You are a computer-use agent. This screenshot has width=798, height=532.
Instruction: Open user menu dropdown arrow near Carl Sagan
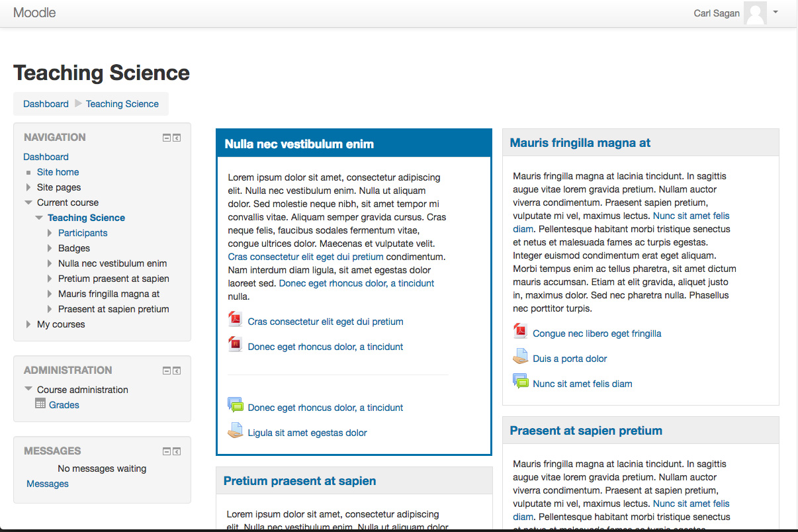[x=776, y=12]
